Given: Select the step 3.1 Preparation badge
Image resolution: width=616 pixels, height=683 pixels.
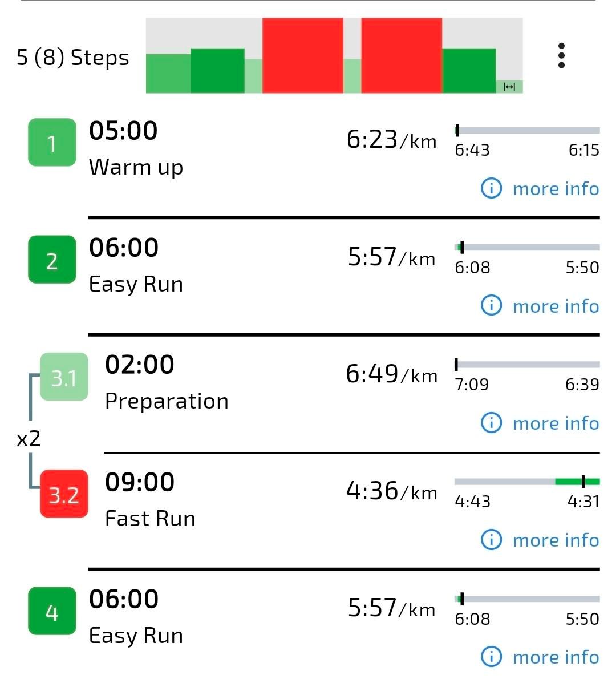Looking at the screenshot, I should tap(64, 377).
